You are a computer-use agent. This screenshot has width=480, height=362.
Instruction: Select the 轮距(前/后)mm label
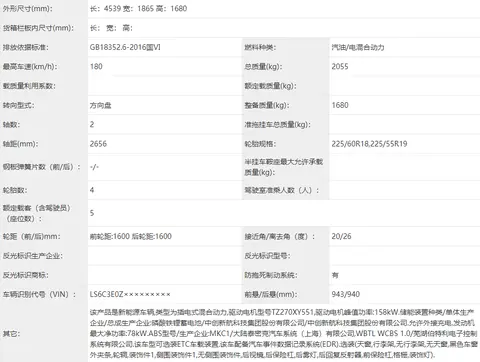click(x=32, y=236)
